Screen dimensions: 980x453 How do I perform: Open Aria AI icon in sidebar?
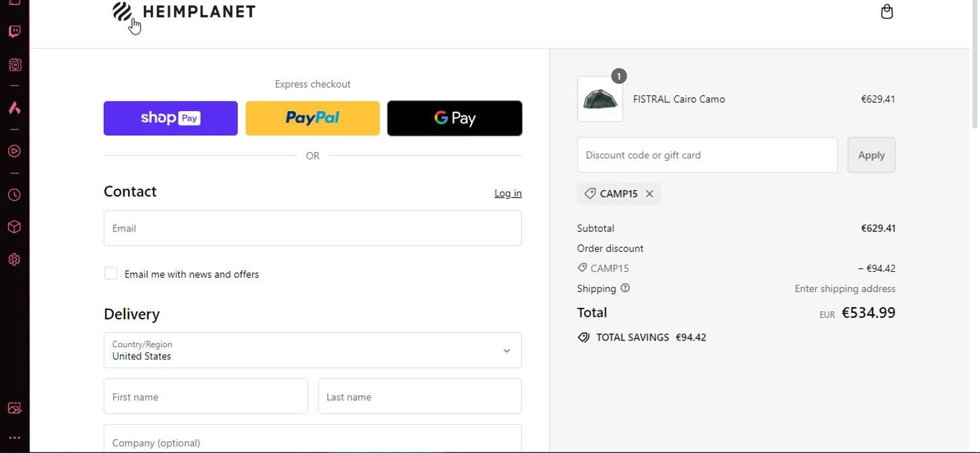pyautogui.click(x=14, y=108)
